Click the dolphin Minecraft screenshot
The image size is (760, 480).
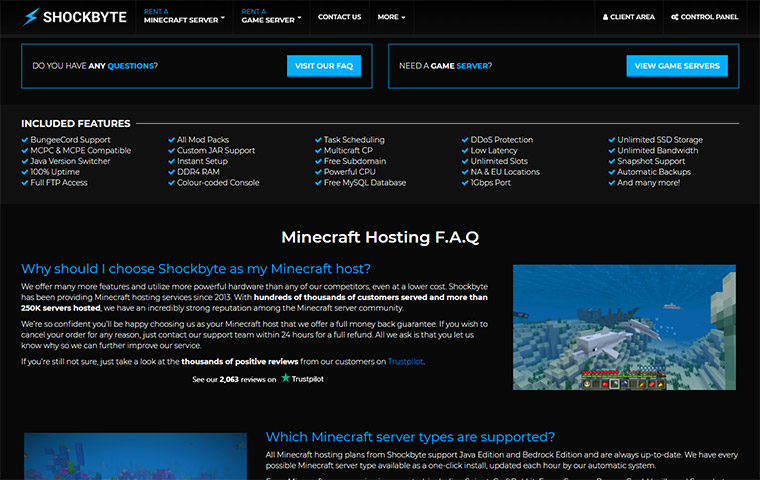click(x=624, y=327)
